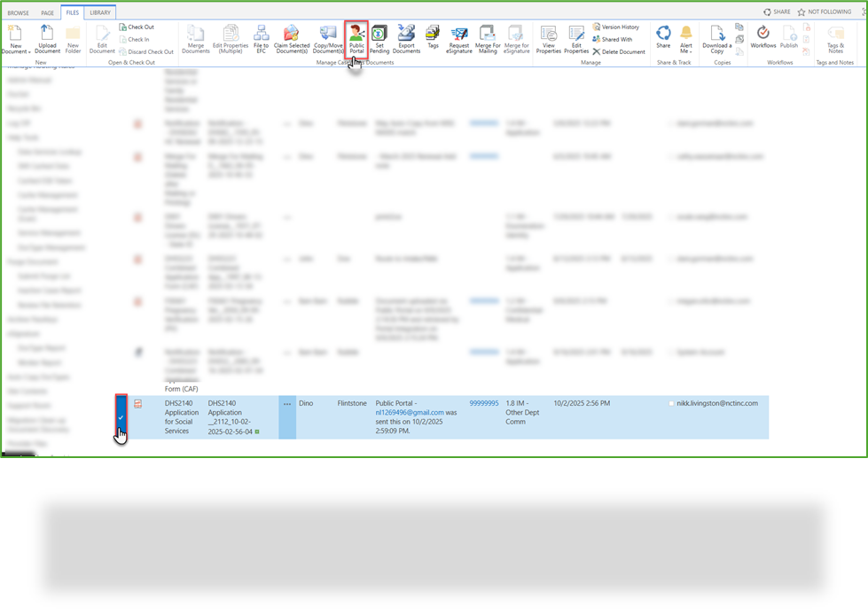Open the BROWSE tab
The width and height of the screenshot is (868, 614).
pos(20,12)
